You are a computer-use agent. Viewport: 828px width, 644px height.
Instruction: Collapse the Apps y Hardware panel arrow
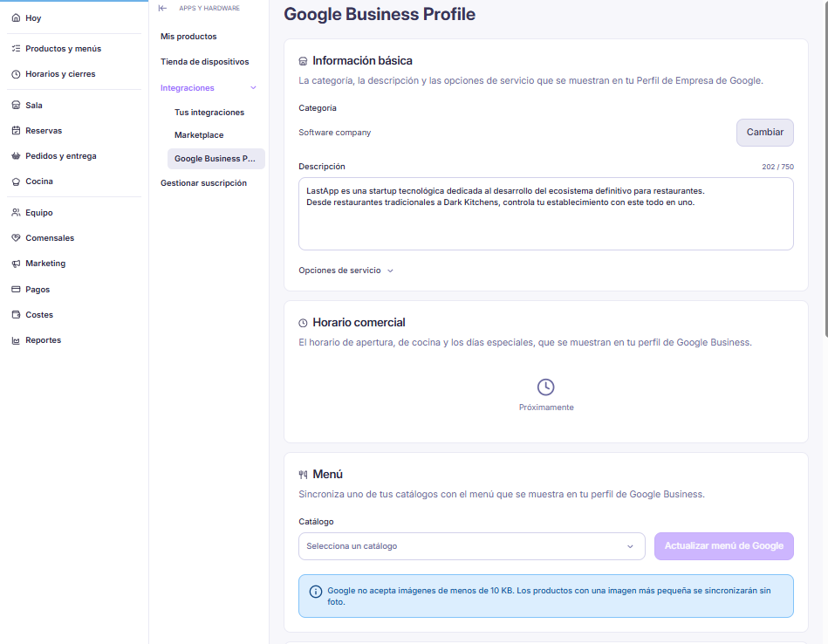tap(162, 8)
